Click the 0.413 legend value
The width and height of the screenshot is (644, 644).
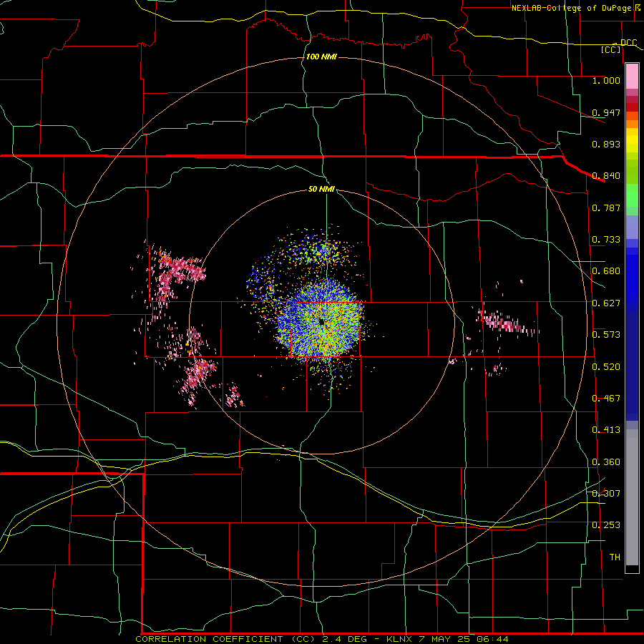pos(606,430)
